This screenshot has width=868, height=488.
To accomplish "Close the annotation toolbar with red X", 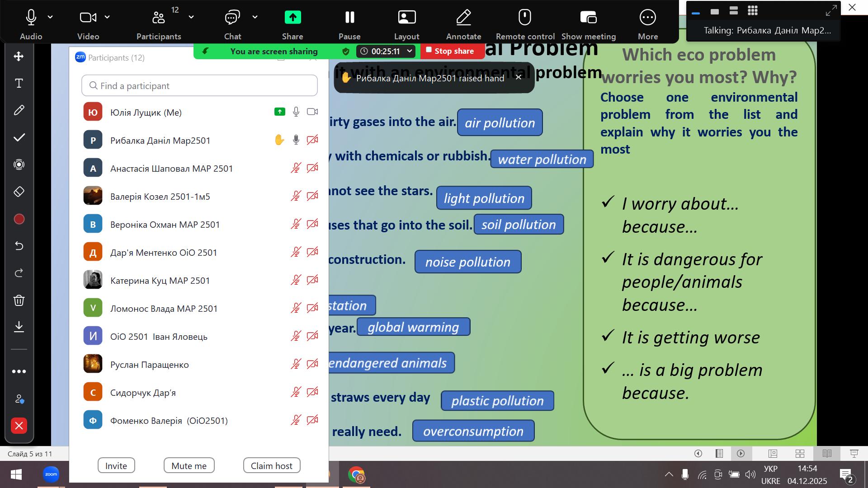I will 19,426.
